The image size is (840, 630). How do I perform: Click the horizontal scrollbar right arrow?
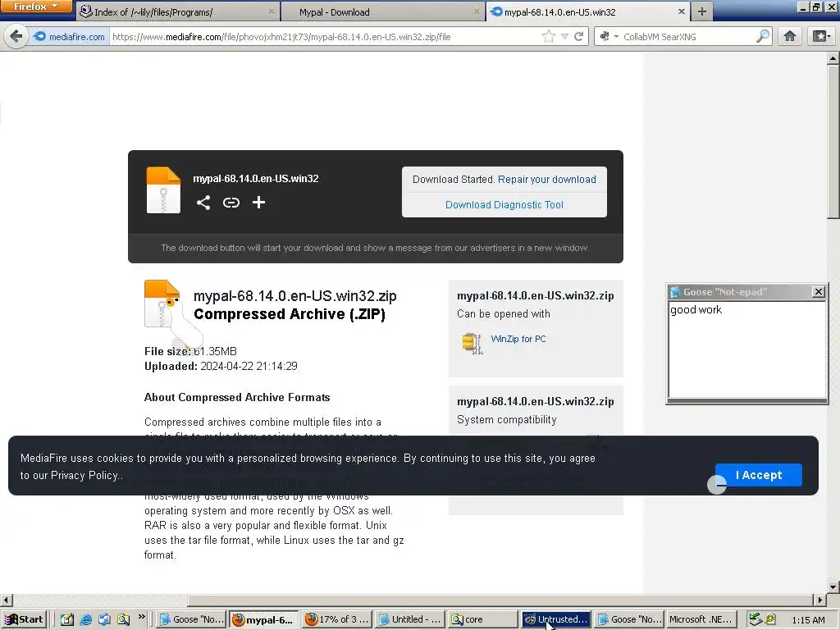pos(820,600)
